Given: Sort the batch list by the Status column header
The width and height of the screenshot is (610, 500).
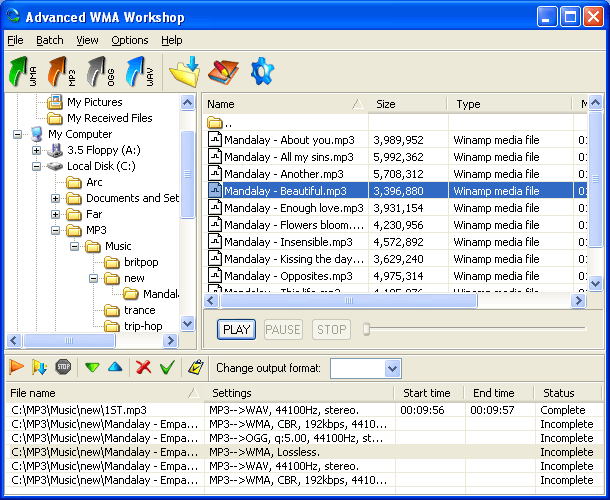Looking at the screenshot, I should (x=570, y=393).
